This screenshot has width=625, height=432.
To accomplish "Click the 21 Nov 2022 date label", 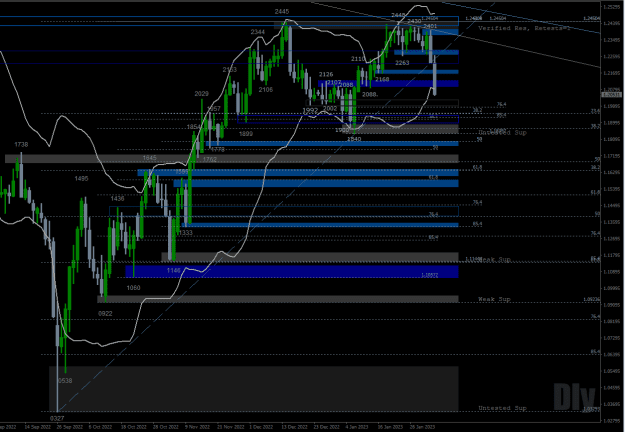I will point(230,427).
